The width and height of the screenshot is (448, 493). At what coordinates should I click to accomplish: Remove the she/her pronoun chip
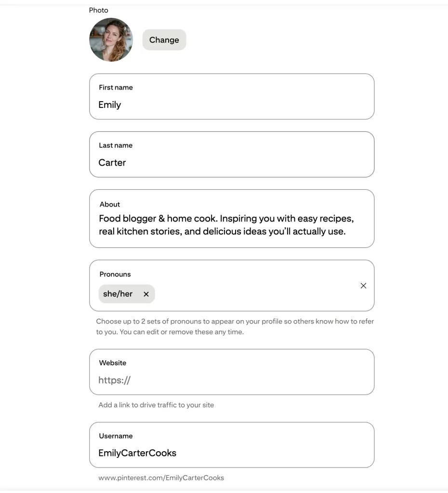click(146, 294)
